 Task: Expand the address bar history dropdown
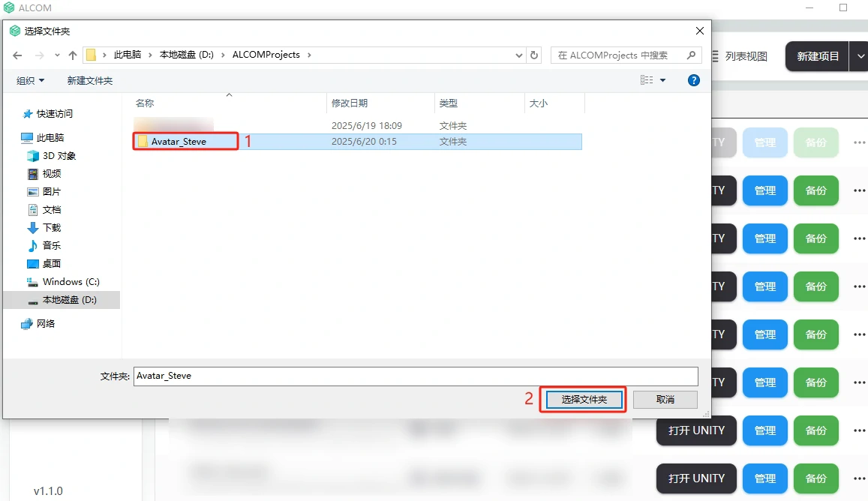pyautogui.click(x=519, y=55)
